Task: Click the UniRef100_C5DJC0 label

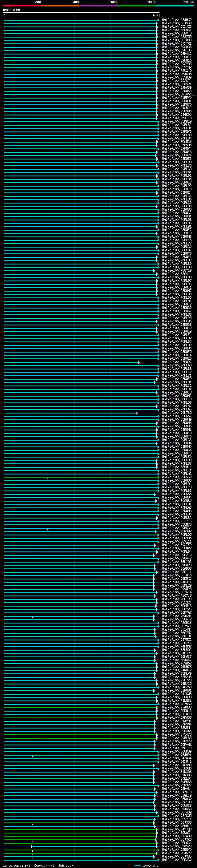Action: (x=177, y=860)
